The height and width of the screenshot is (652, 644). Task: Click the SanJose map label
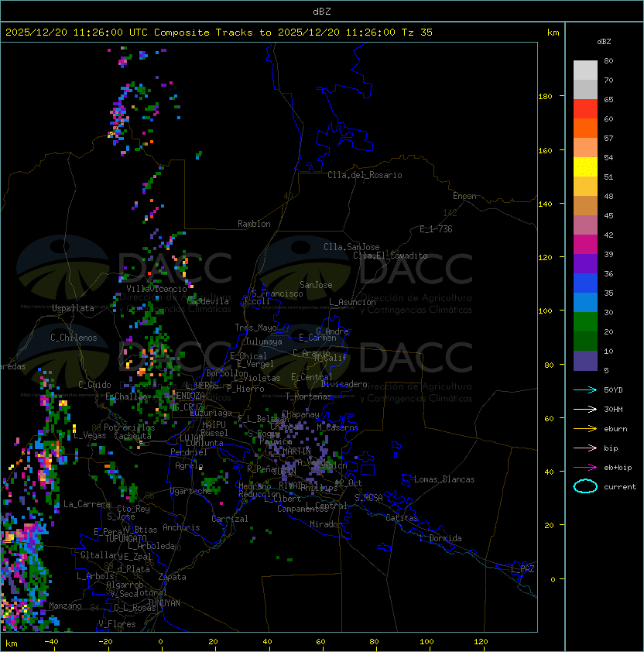[316, 285]
